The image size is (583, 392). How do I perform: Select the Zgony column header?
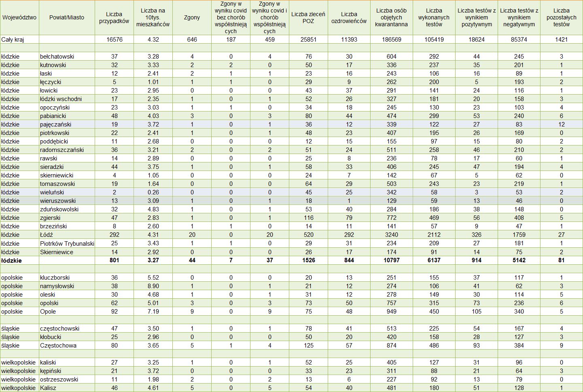pos(192,17)
